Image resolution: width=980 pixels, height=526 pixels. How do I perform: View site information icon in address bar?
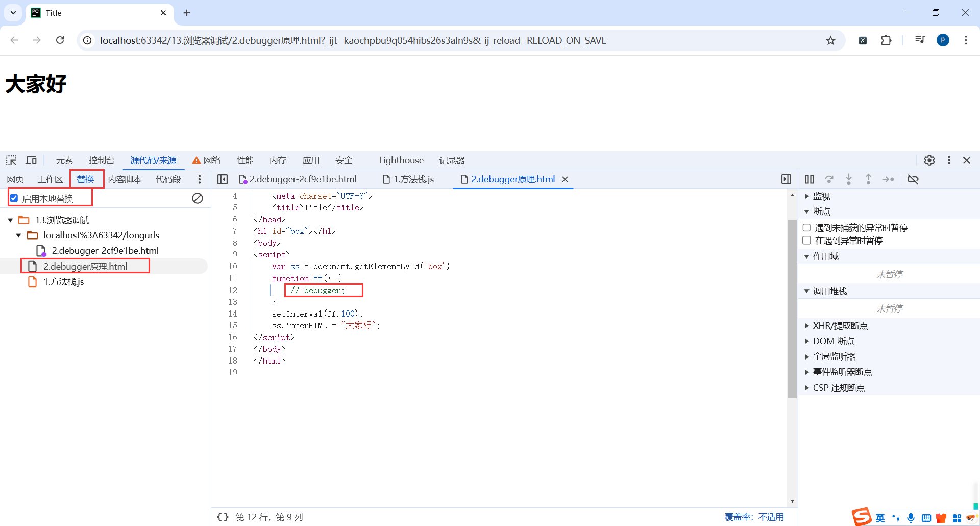[x=88, y=40]
